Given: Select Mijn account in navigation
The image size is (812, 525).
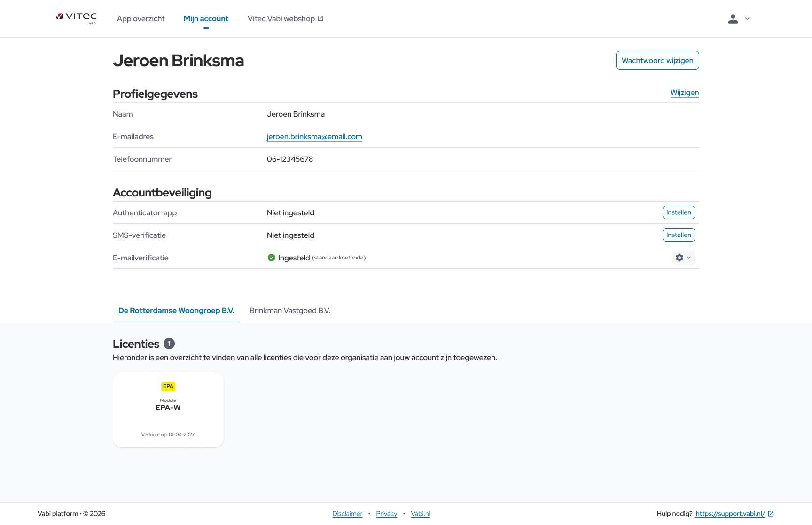Looking at the screenshot, I should point(206,19).
